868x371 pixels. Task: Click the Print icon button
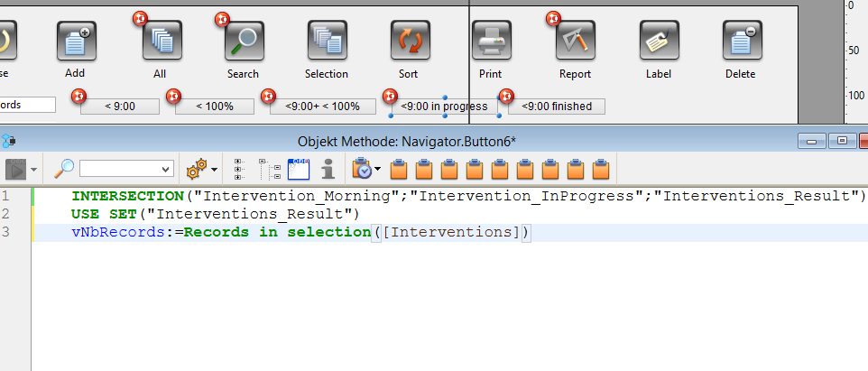point(491,41)
